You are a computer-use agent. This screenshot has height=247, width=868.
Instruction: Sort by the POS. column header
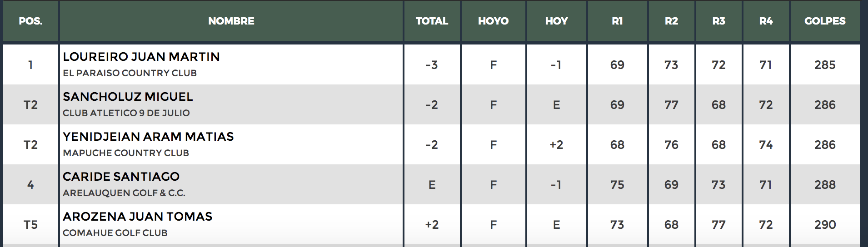[30, 21]
